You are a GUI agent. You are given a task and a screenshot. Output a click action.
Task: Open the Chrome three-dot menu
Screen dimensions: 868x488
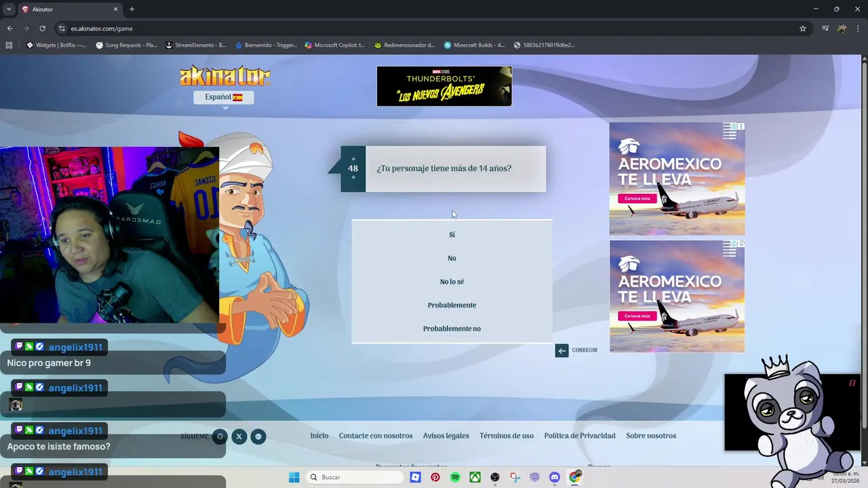858,28
